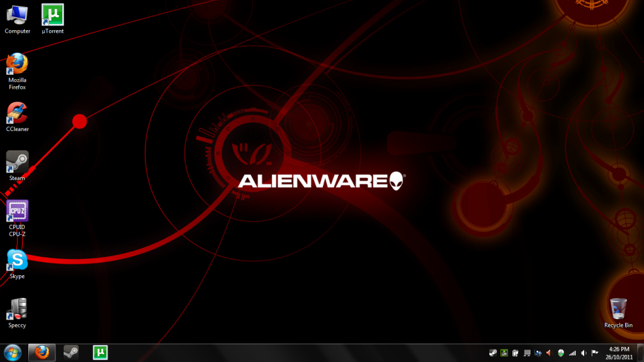
Task: Select the Computer desktop icon
Action: pyautogui.click(x=17, y=20)
